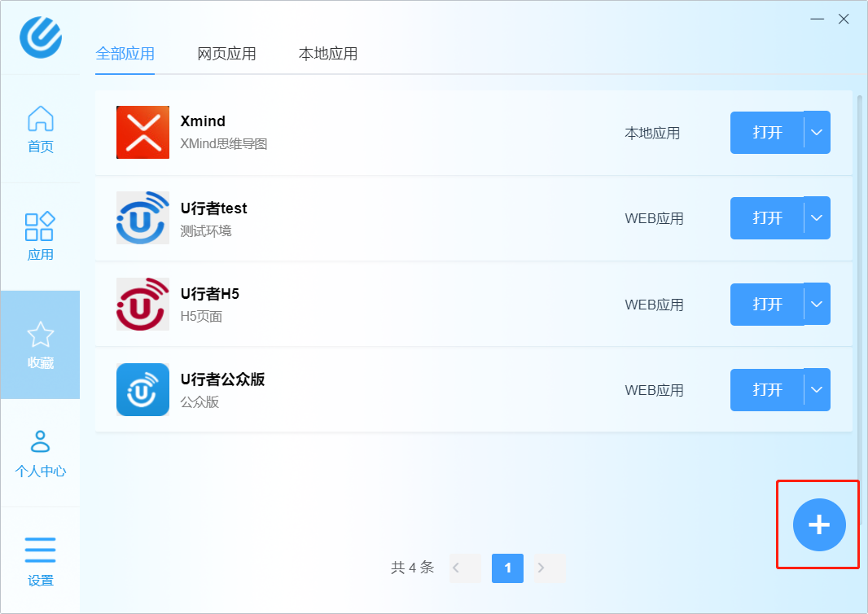The image size is (868, 614).
Task: Click the WEB应用 label in U行者公众版 row
Action: [x=655, y=390]
